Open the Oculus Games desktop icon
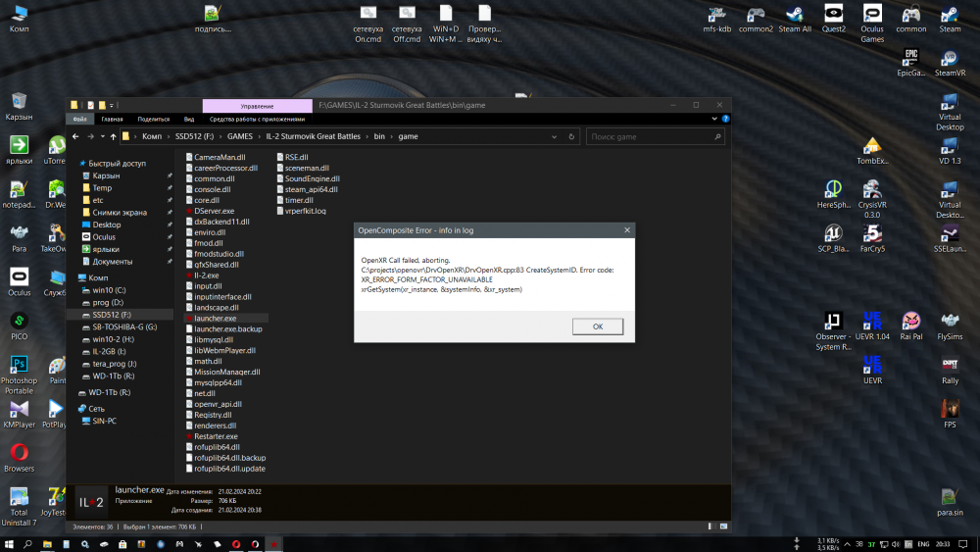 (x=872, y=24)
